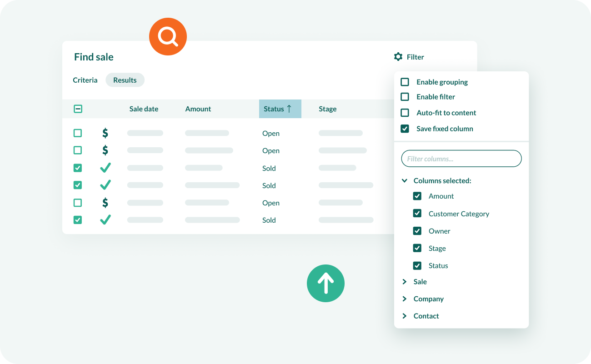Enable the grouping checkbox
Image resolution: width=591 pixels, height=364 pixels.
405,82
